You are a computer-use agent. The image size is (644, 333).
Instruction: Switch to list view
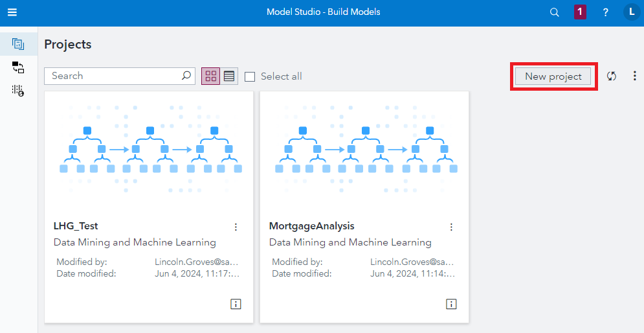coord(229,76)
